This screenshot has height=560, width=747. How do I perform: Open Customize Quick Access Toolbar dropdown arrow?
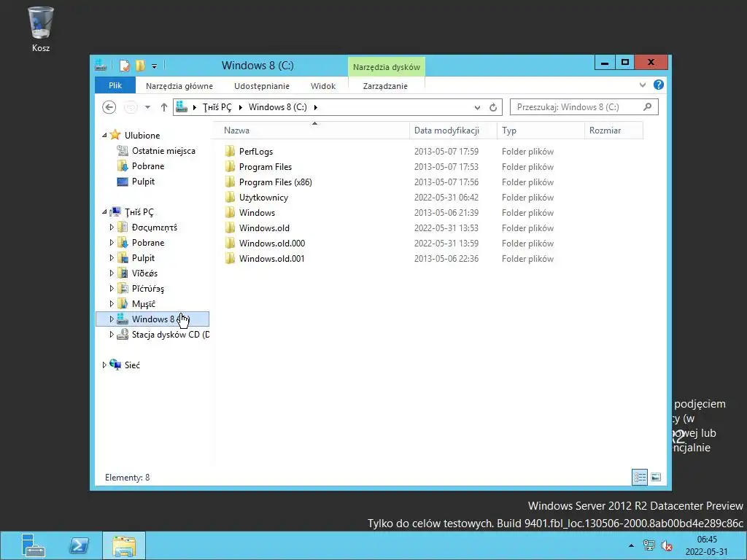click(155, 66)
